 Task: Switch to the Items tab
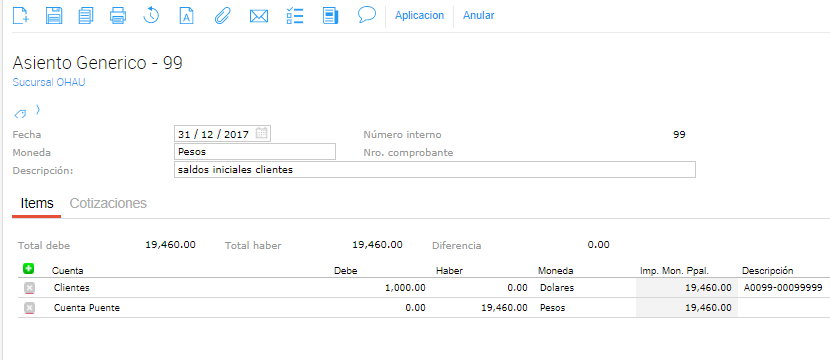click(x=37, y=203)
